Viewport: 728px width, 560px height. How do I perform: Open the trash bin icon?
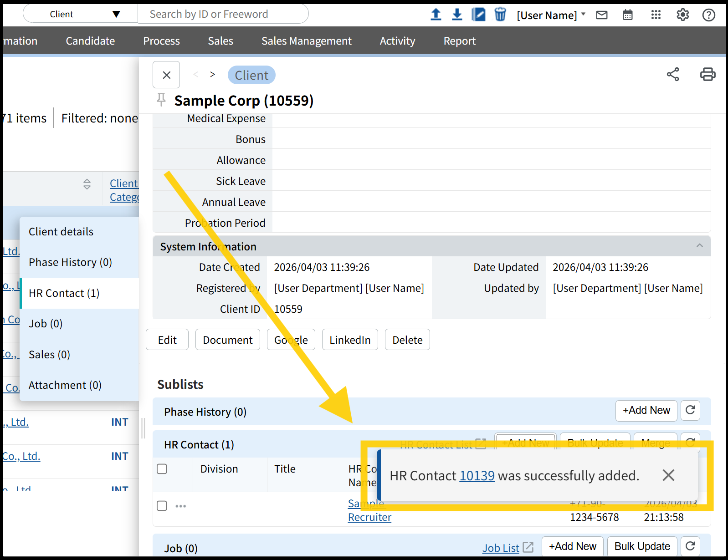pos(500,15)
